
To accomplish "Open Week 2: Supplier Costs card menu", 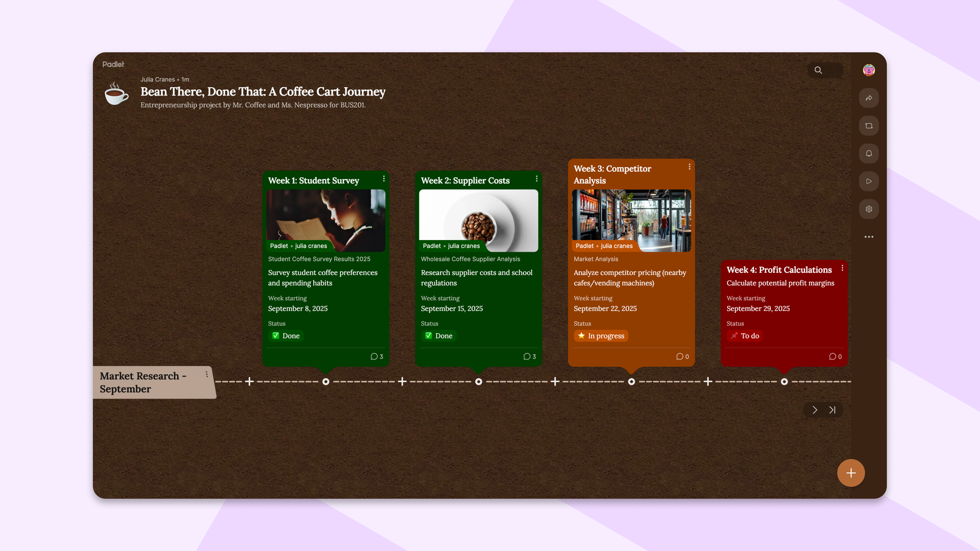I will click(x=536, y=179).
